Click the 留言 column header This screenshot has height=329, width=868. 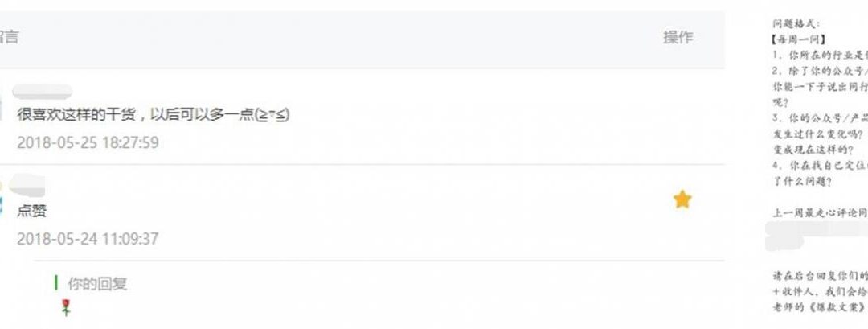(x=9, y=37)
